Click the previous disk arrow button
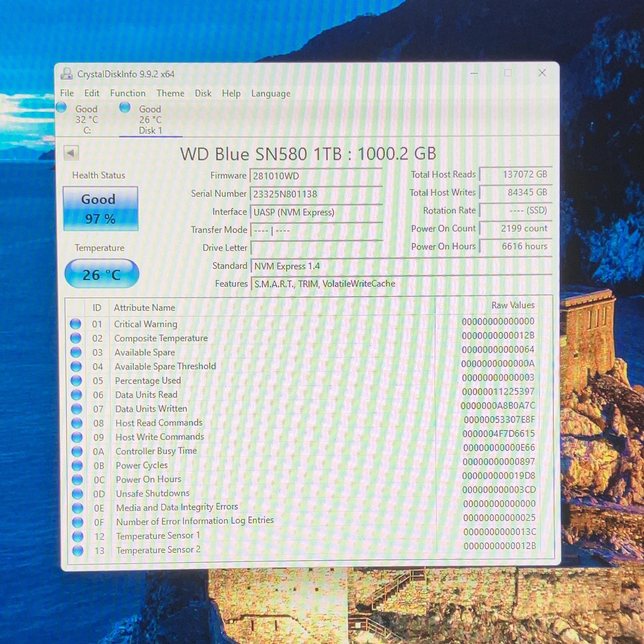This screenshot has width=644, height=644. pyautogui.click(x=71, y=153)
